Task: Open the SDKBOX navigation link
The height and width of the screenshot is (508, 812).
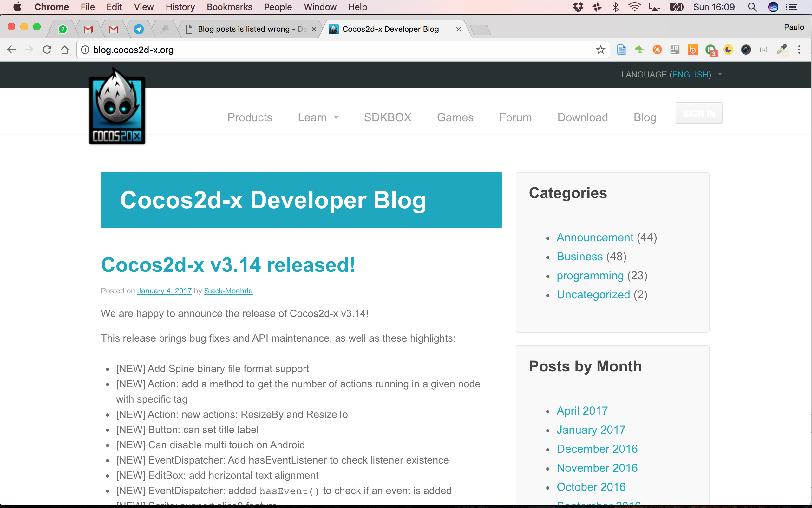Action: (x=388, y=117)
